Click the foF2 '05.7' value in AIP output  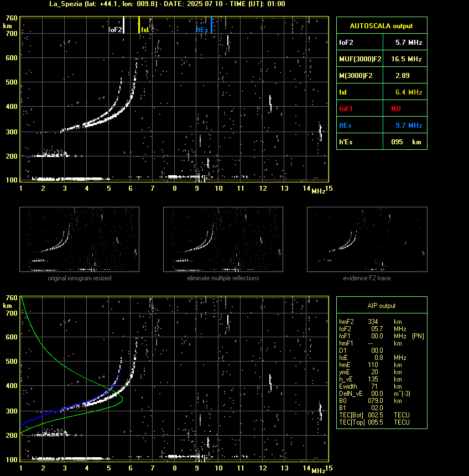377,329
